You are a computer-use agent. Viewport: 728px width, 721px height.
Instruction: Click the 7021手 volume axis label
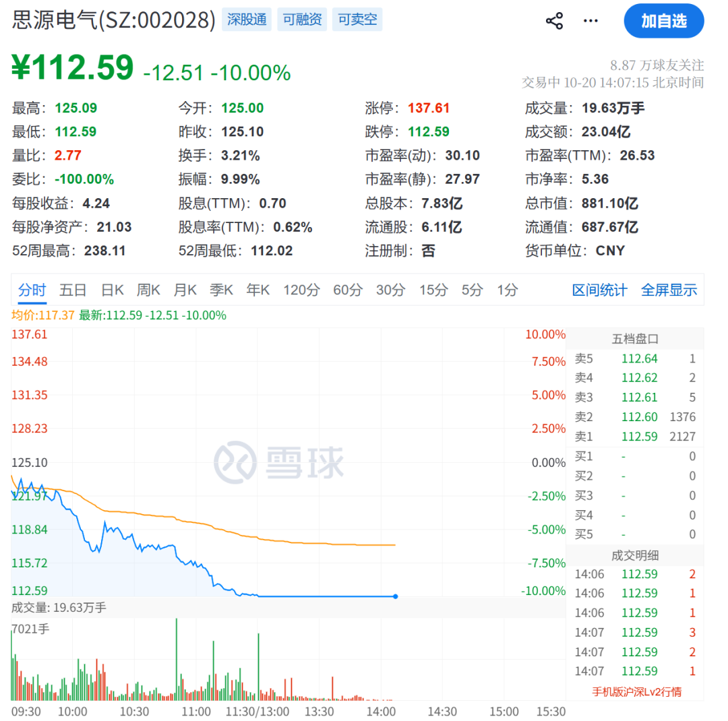click(x=30, y=629)
